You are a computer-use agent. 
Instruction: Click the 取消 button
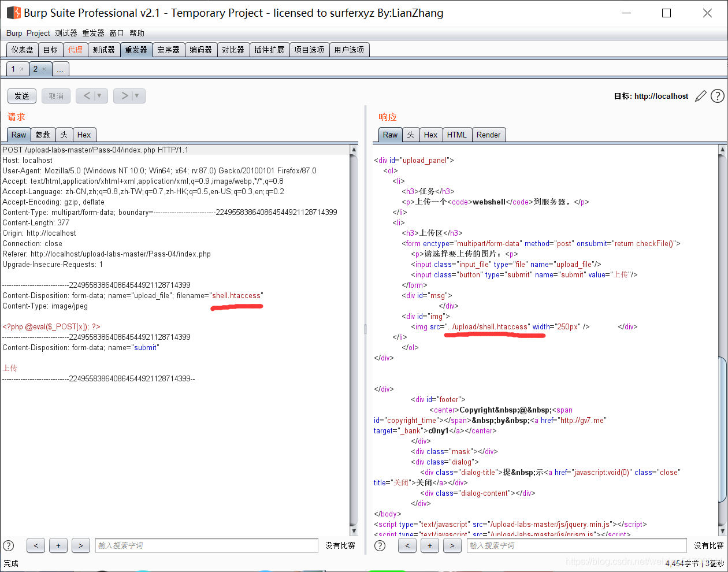(56, 96)
